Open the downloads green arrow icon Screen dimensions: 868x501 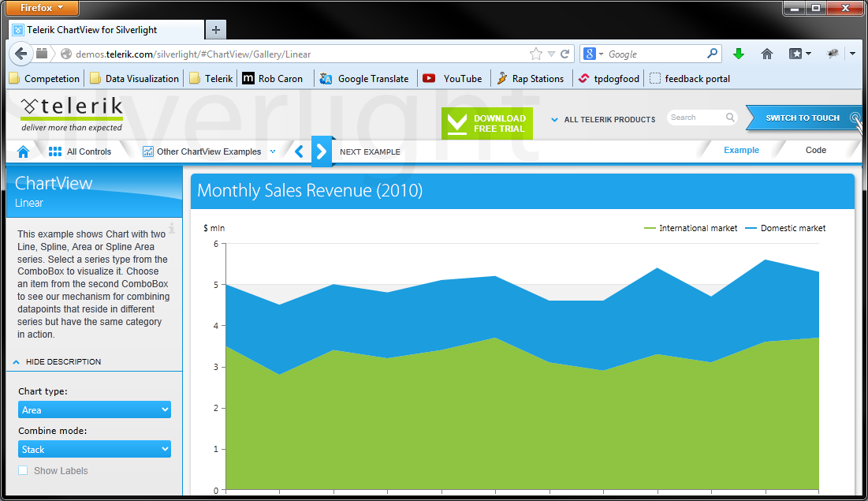[739, 54]
